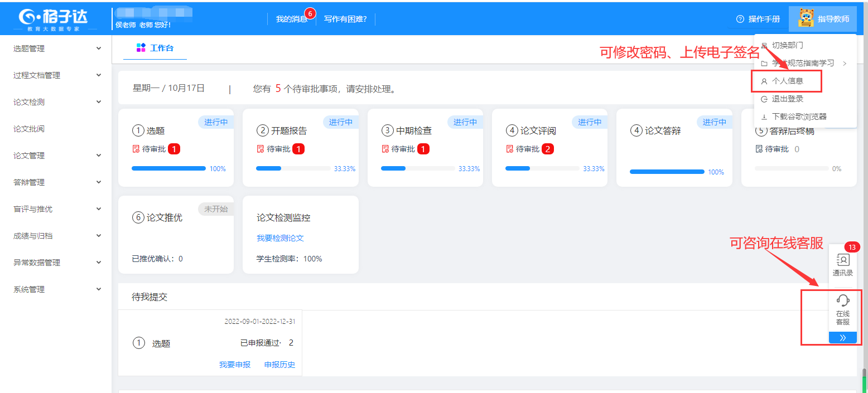The image size is (868, 393).
Task: Click the 在线客服 headset icon
Action: (842, 301)
